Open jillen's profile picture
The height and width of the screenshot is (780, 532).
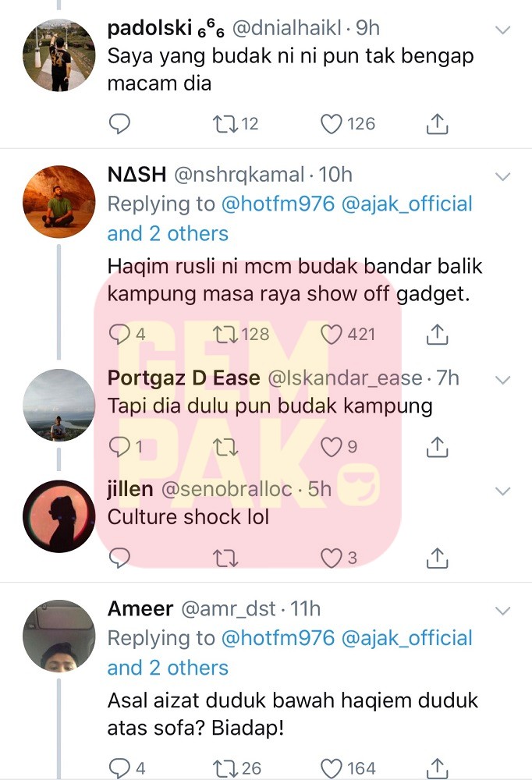(59, 516)
